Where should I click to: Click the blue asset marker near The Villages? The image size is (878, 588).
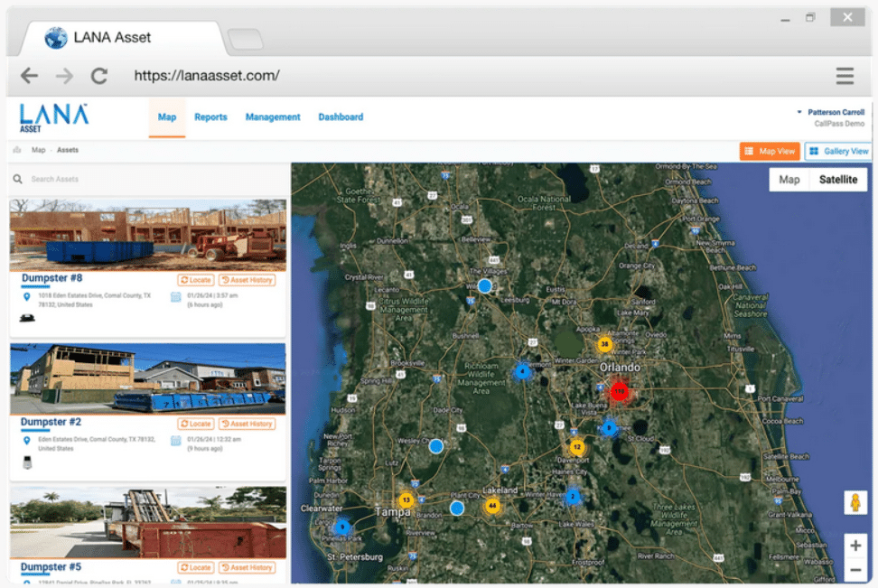pos(484,285)
